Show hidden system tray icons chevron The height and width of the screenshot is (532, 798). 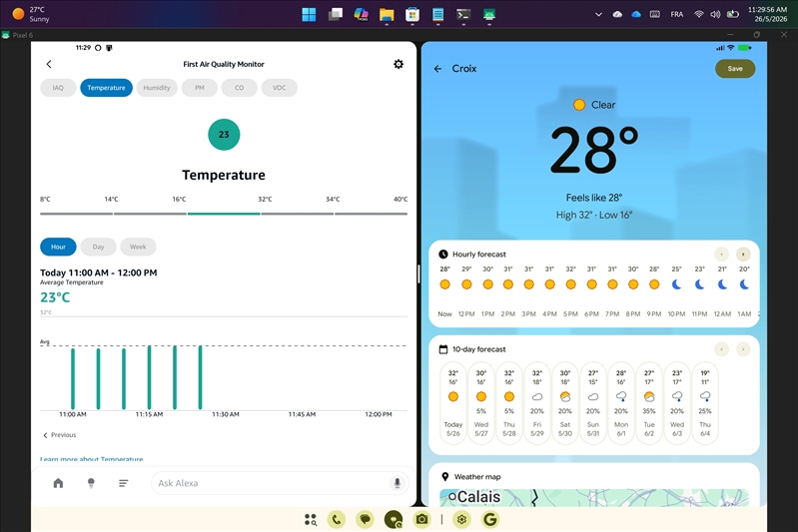[598, 14]
